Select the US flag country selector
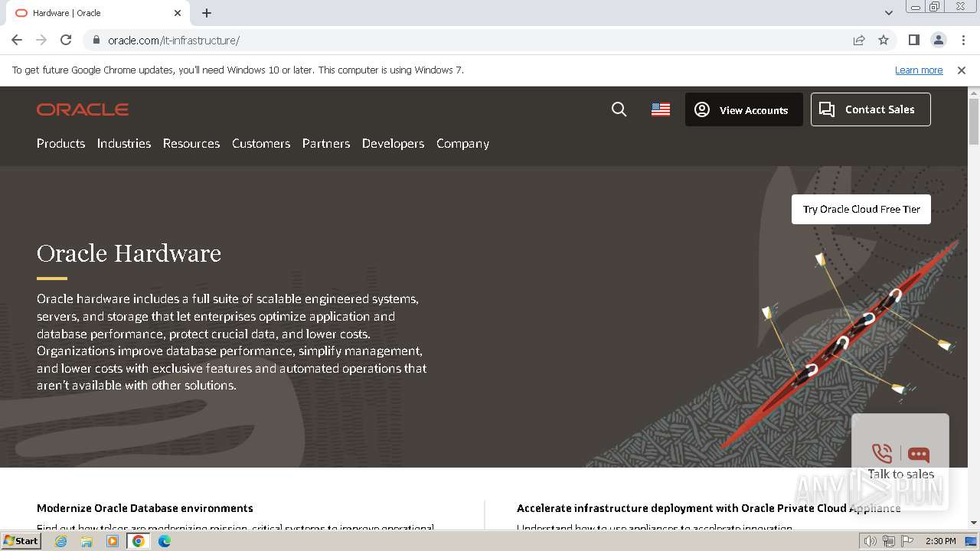 pyautogui.click(x=661, y=109)
